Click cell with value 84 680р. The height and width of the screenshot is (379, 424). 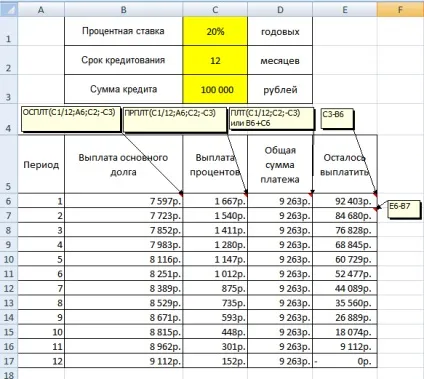[345, 216]
